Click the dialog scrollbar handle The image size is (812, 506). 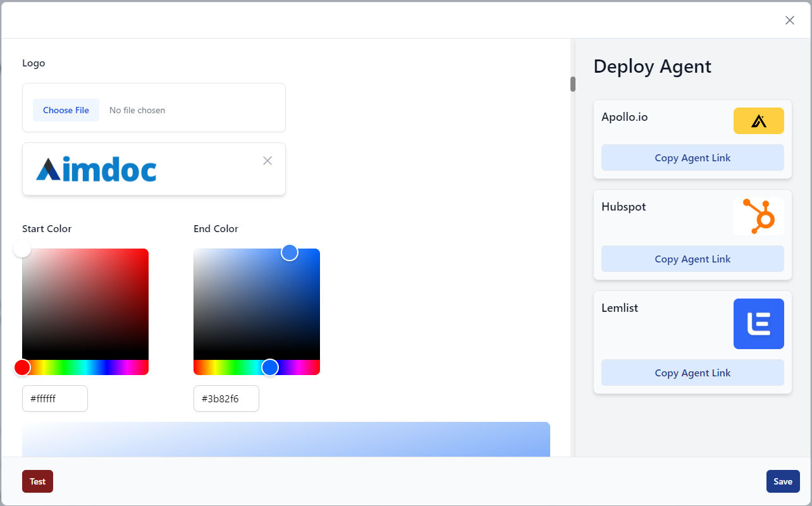tap(573, 82)
